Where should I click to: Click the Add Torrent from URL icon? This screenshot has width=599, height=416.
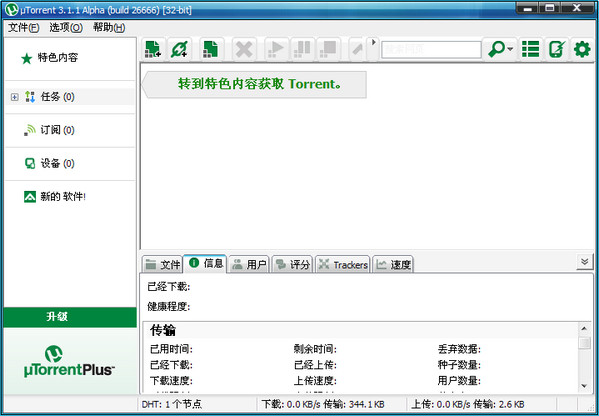pyautogui.click(x=179, y=49)
